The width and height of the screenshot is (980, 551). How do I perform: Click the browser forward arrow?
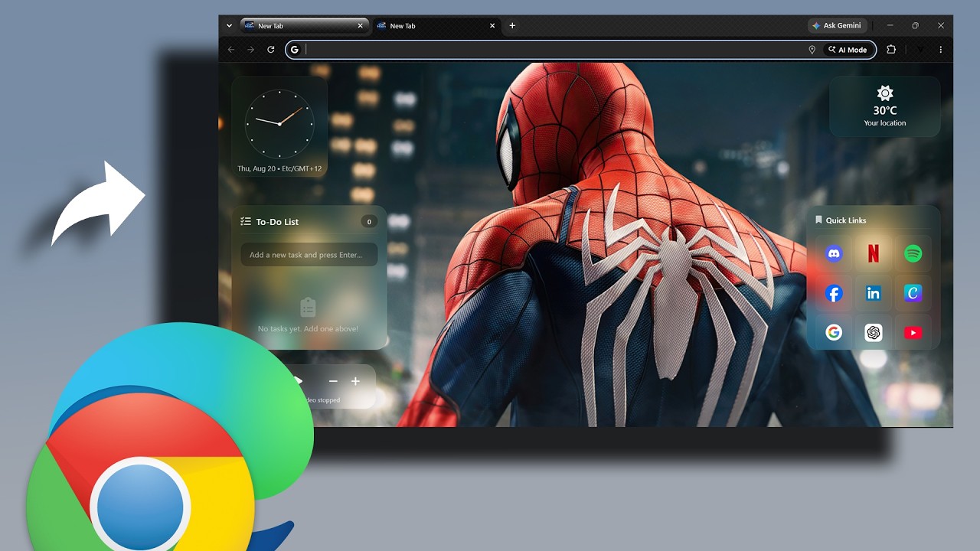click(x=250, y=50)
